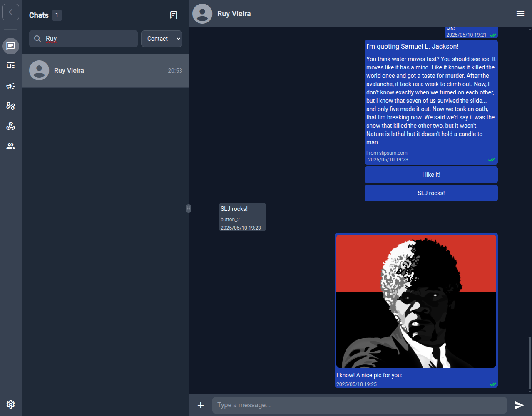This screenshot has width=532, height=416.
Task: Open the Chats section in sidebar
Action: point(11,46)
